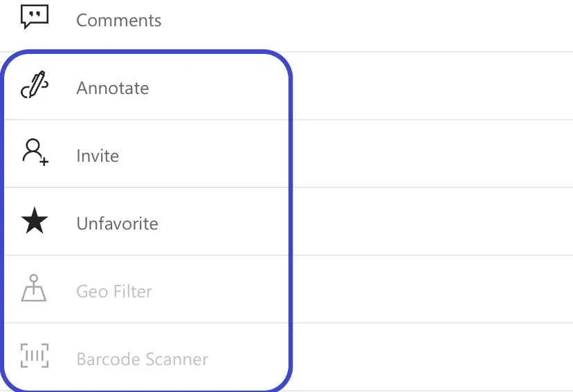This screenshot has width=573, height=392.
Task: Open the Comments menu entry
Action: coord(119,21)
